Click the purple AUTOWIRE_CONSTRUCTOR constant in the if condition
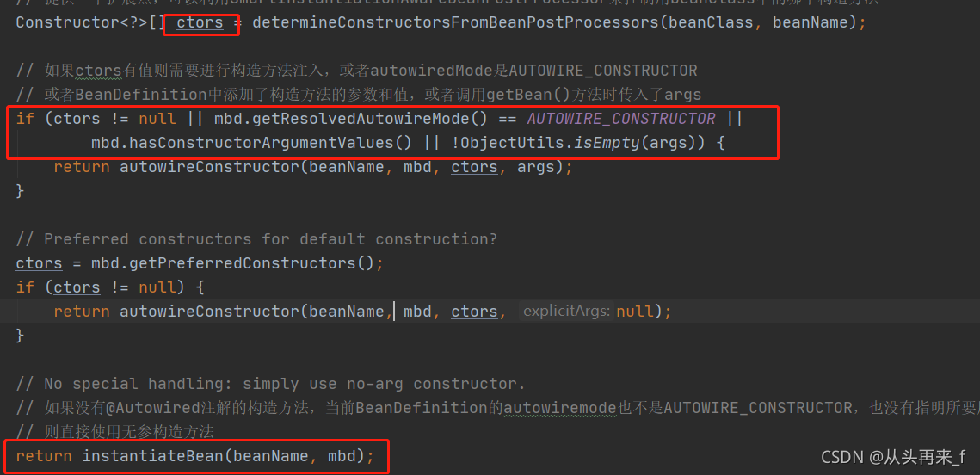 [x=621, y=118]
